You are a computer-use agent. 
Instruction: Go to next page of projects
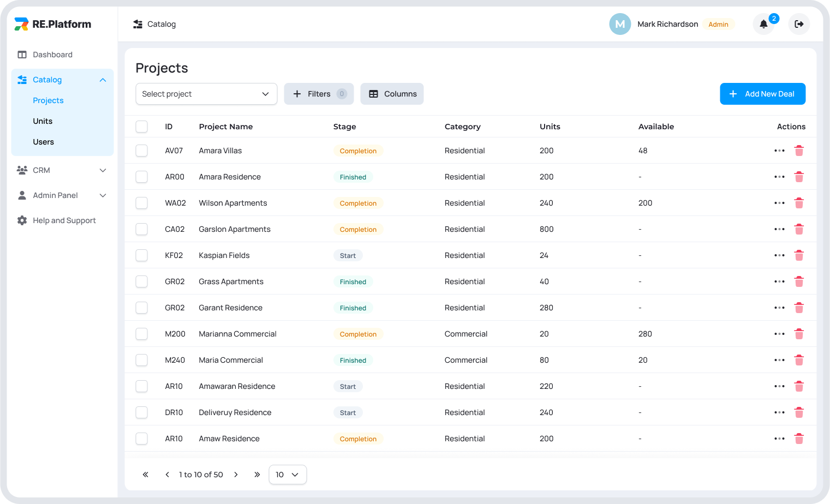236,475
